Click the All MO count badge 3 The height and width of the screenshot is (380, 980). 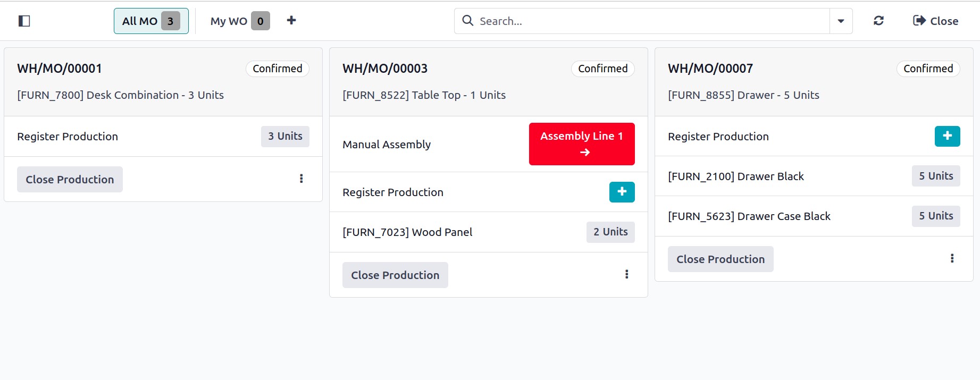click(171, 21)
